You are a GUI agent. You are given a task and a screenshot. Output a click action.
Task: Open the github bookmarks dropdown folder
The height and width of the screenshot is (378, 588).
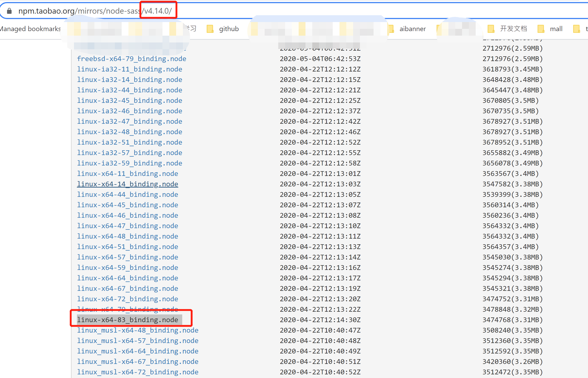(229, 29)
